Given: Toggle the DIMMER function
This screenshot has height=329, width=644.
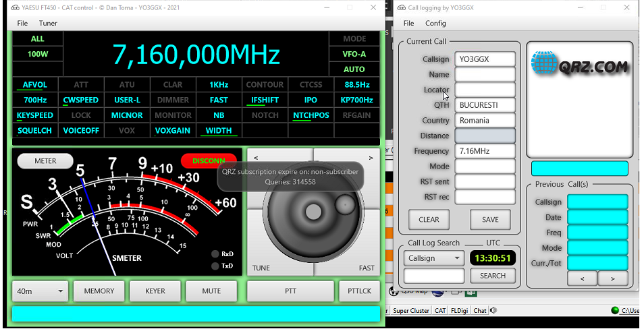Looking at the screenshot, I should coord(173,100).
